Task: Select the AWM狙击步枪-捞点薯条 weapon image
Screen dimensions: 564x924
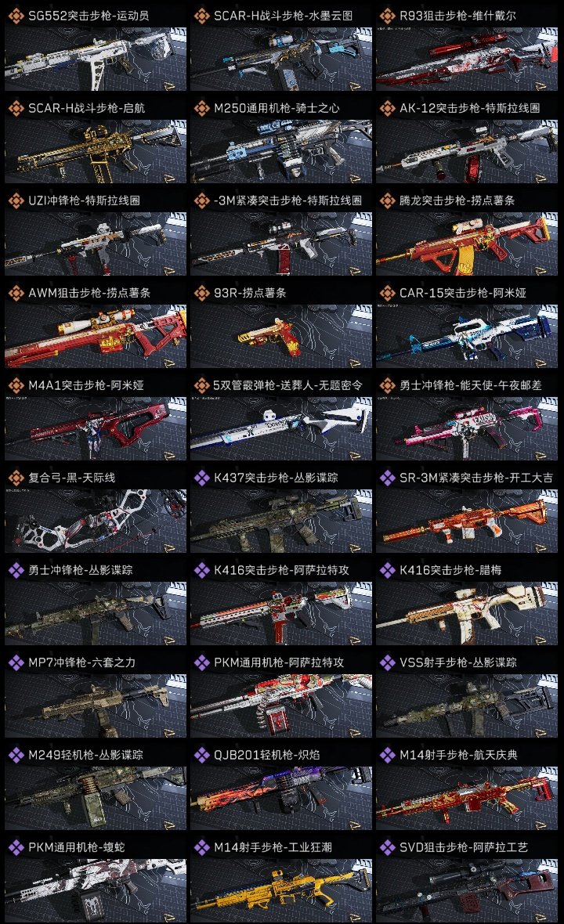Action: click(96, 336)
